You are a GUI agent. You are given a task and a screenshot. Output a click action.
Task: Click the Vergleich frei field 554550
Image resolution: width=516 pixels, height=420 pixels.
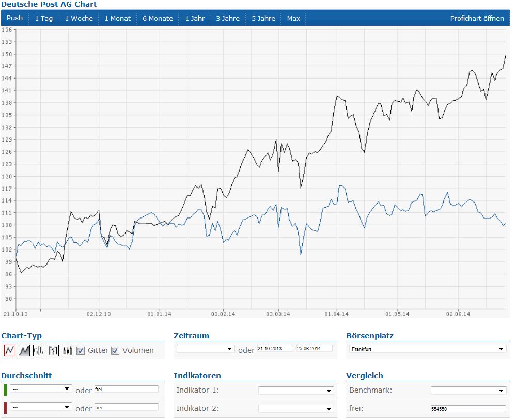468,409
